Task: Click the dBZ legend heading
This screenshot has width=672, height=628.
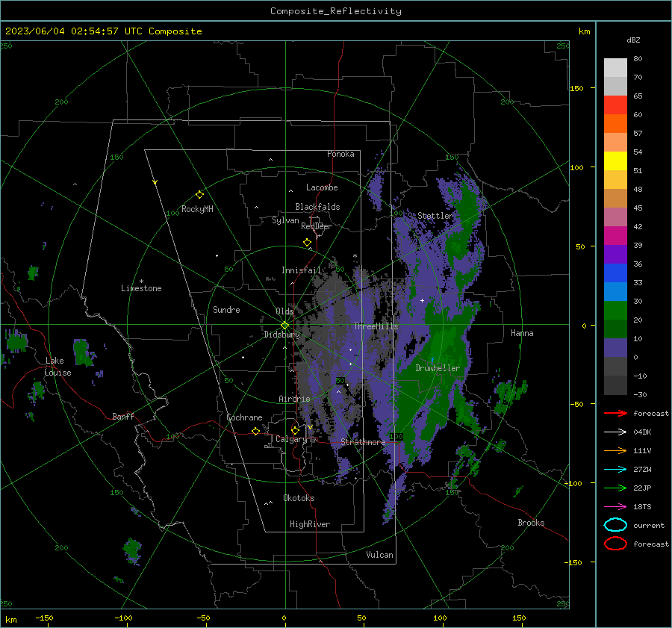Action: (633, 40)
